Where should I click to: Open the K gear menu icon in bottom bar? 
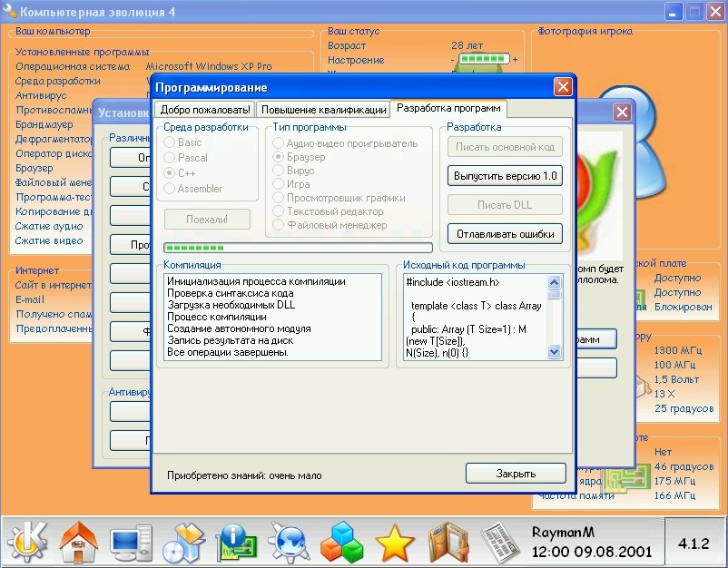coord(27,541)
